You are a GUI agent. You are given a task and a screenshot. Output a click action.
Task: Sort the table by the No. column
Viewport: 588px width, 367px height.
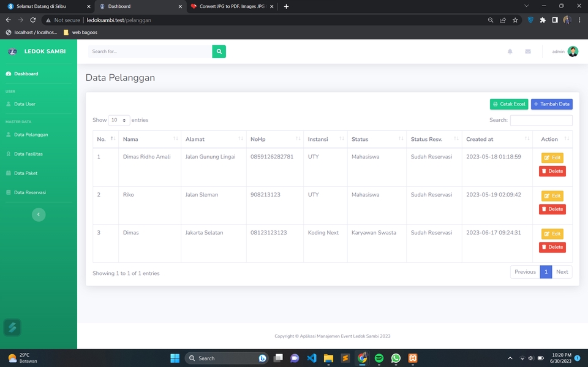click(106, 139)
